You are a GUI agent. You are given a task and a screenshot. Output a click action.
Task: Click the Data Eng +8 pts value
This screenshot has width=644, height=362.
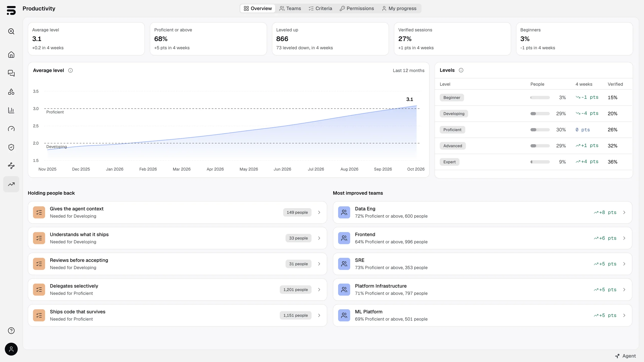coord(605,212)
